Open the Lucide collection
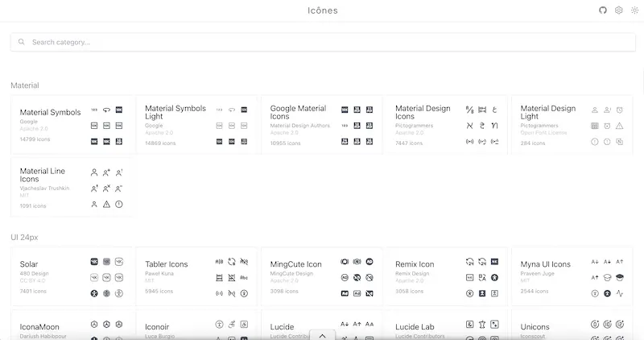 [x=322, y=325]
